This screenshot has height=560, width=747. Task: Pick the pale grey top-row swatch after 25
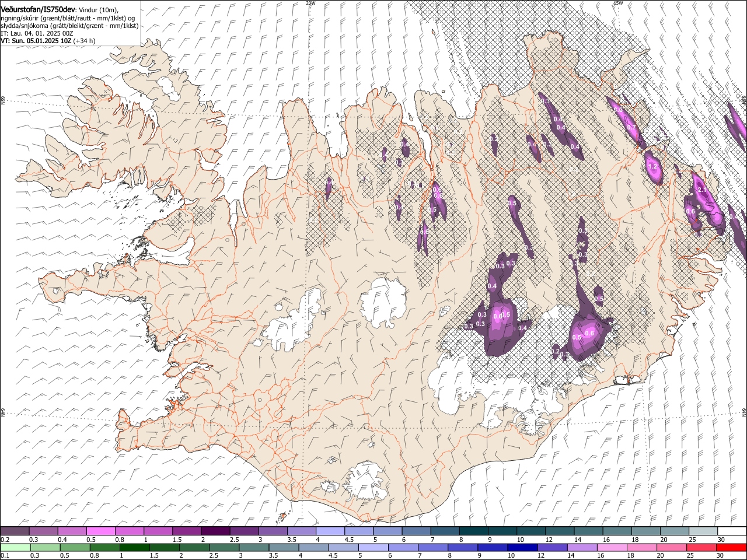(x=703, y=531)
